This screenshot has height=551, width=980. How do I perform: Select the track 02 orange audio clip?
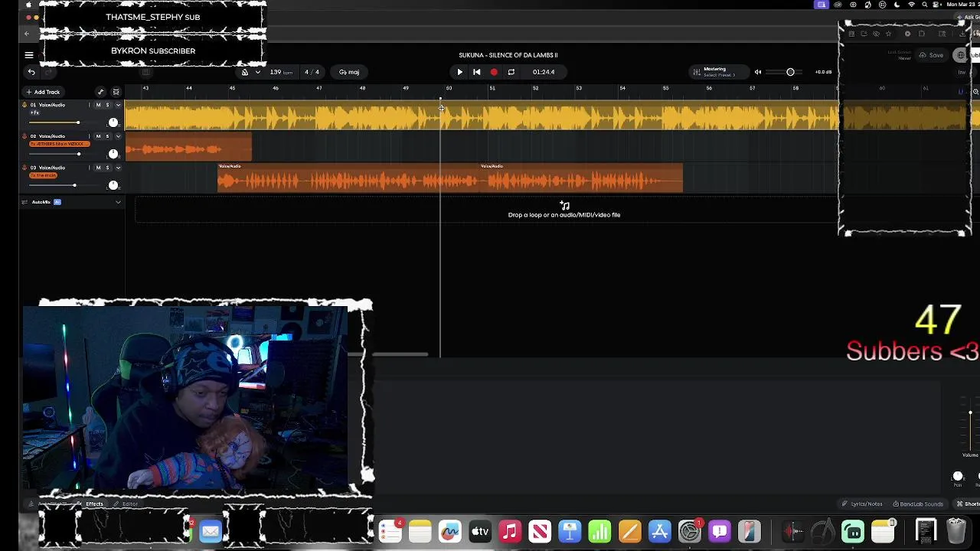pos(188,147)
